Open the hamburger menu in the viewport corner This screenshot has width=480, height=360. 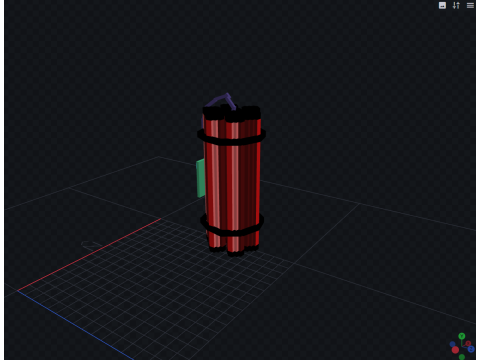pos(470,5)
